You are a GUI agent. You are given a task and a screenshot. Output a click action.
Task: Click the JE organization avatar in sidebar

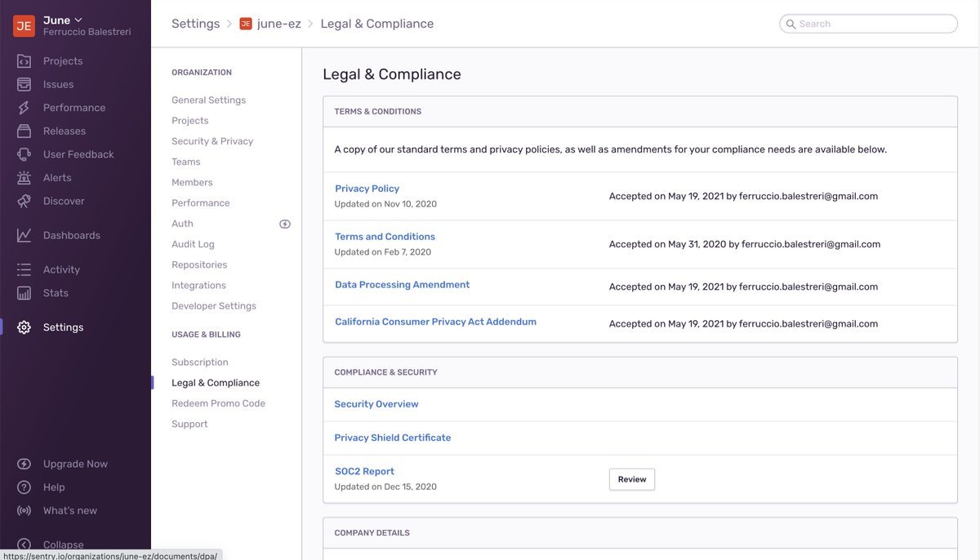coord(24,26)
